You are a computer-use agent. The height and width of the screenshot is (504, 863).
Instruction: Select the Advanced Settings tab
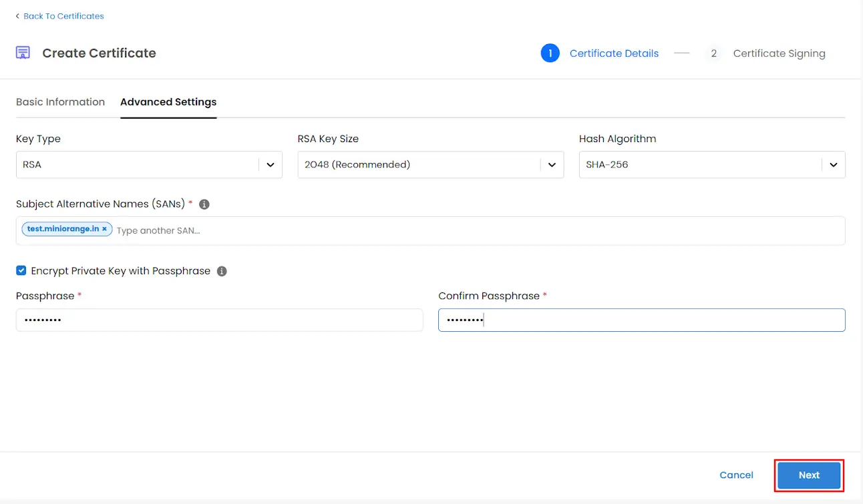[168, 101]
